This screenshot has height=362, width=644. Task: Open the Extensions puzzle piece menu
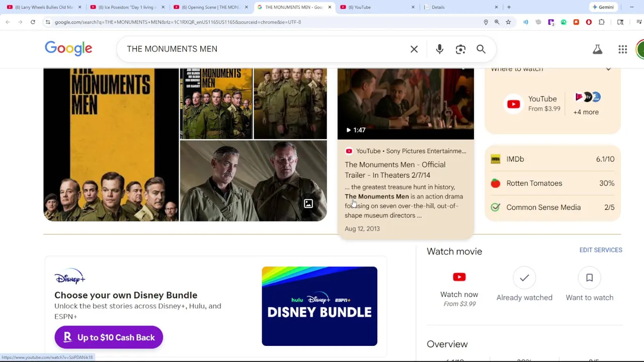click(602, 22)
